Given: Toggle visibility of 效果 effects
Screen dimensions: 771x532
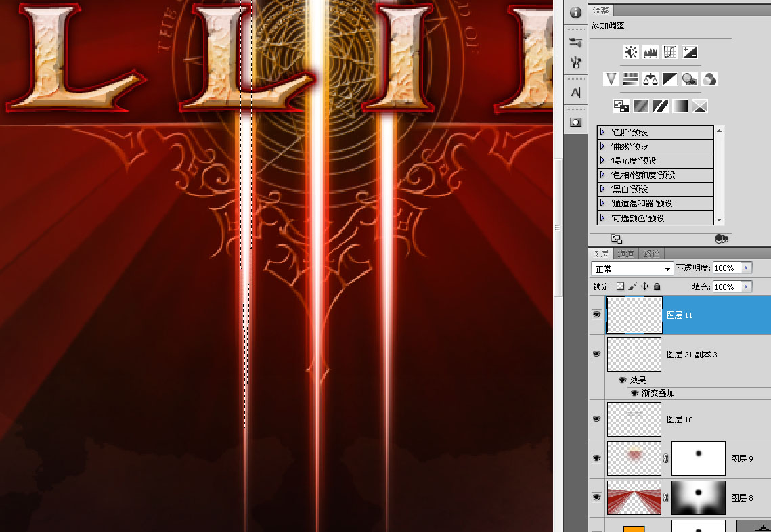Looking at the screenshot, I should coord(623,380).
